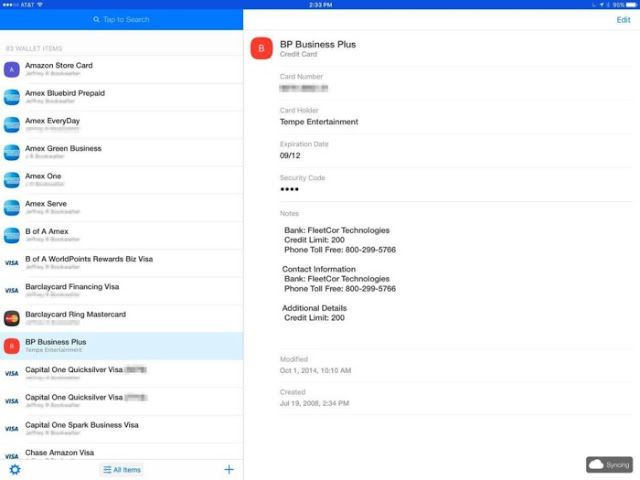This screenshot has height=480, width=640.
Task: Select Amex Serve item
Action: coord(122,208)
